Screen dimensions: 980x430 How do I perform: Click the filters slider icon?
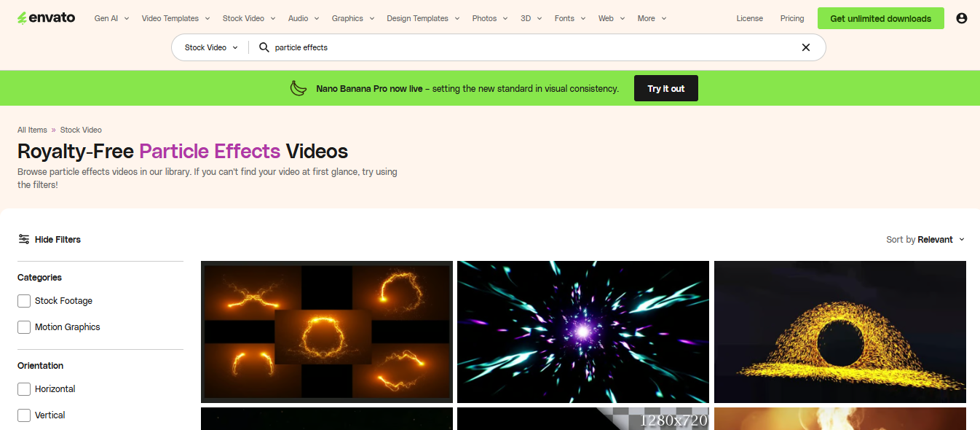coord(24,239)
